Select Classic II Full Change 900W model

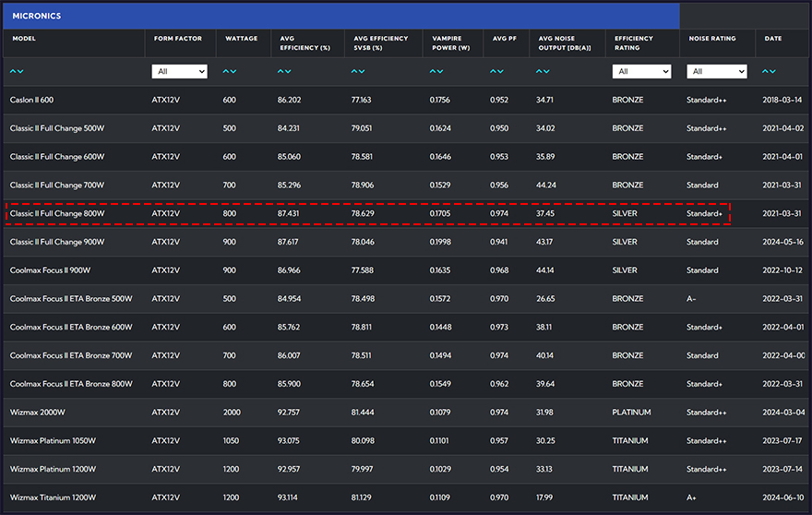[57, 242]
